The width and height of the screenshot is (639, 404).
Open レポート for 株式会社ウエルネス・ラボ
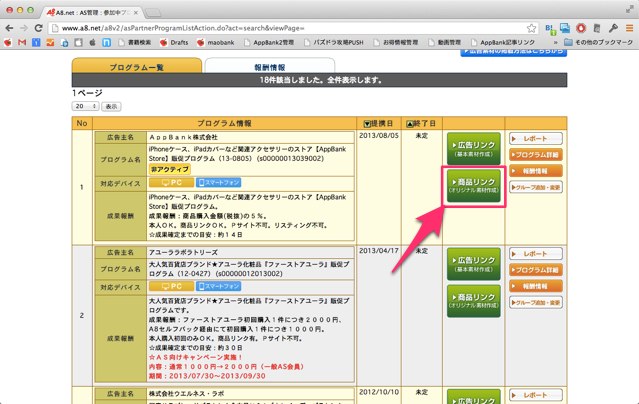point(535,395)
